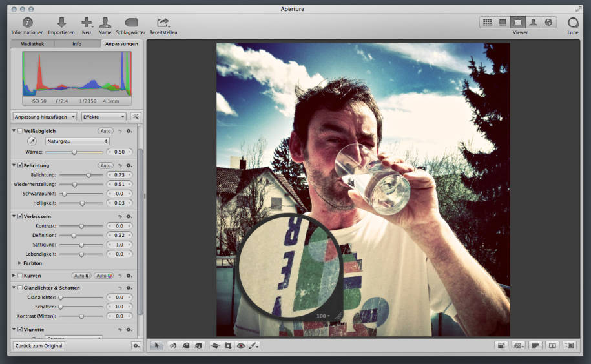591x364 pixels.
Task: Open the Places globe view icon
Action: (x=549, y=22)
